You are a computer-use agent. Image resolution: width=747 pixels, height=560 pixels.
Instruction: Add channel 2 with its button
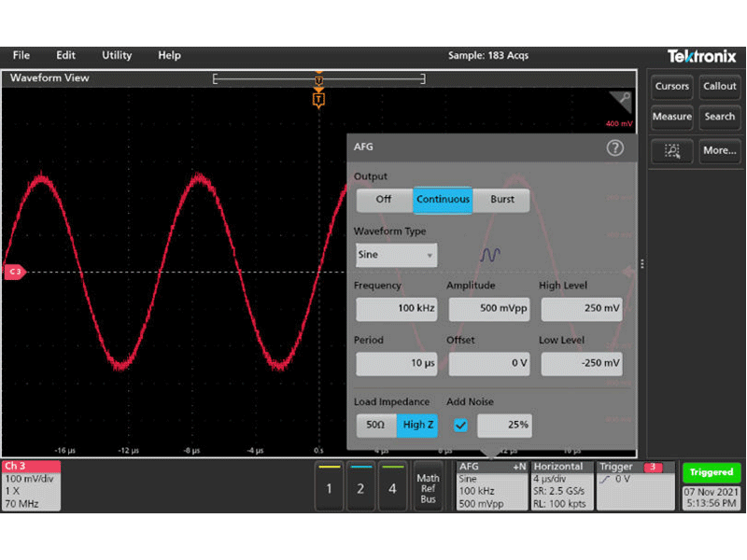coord(360,485)
